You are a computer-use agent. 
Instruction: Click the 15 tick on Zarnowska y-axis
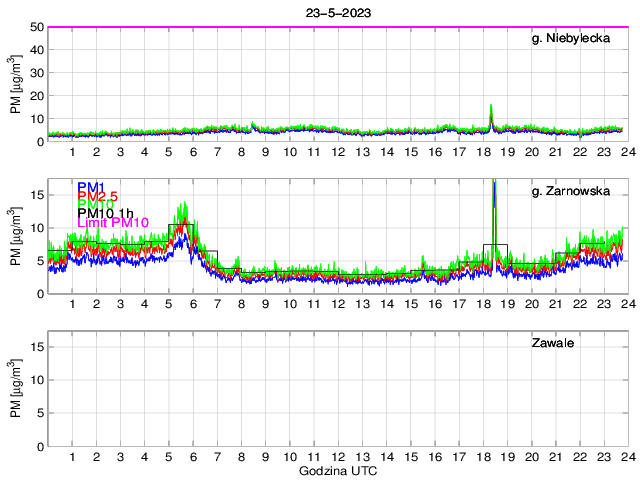point(35,195)
